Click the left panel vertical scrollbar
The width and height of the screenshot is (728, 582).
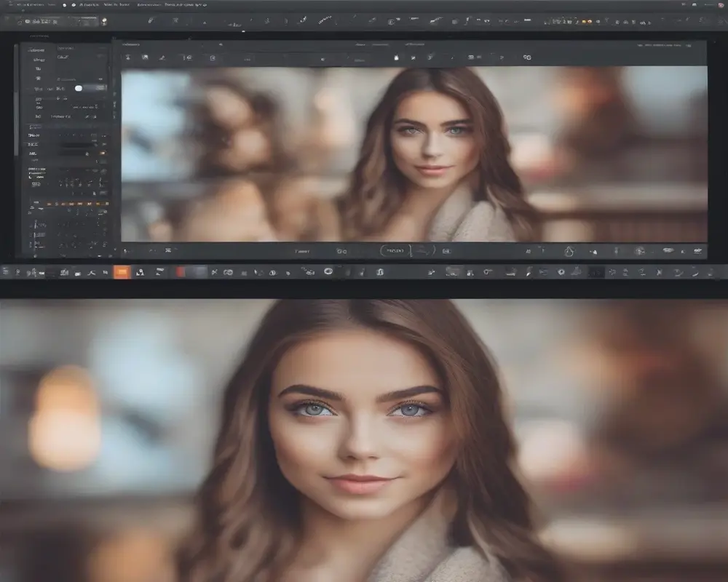tap(16, 100)
